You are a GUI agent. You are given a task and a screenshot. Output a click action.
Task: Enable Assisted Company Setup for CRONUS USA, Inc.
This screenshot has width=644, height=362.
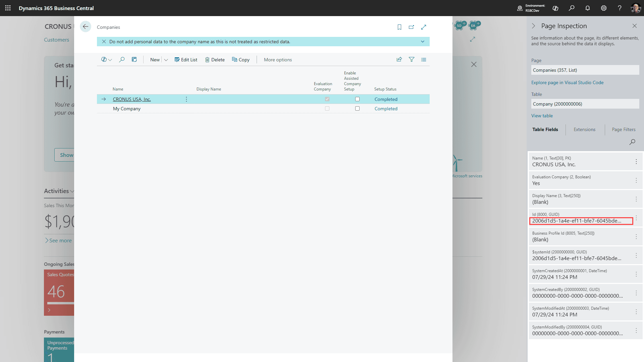(x=357, y=99)
